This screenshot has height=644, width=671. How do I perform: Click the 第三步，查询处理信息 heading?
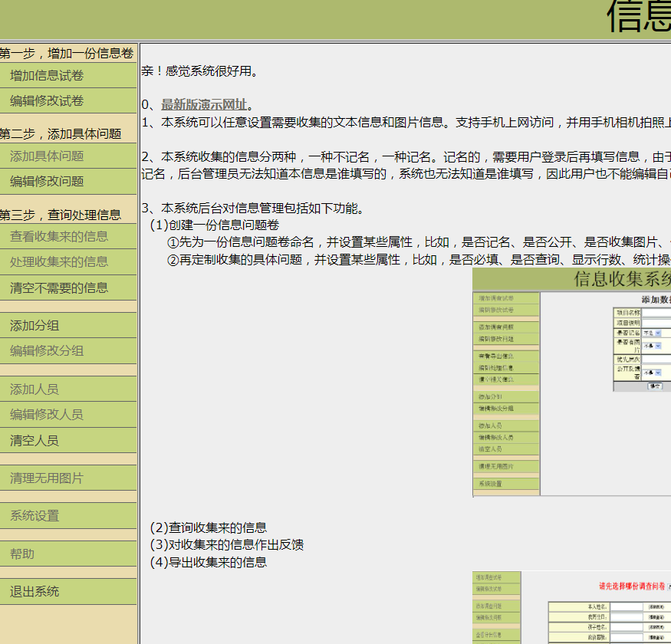point(61,215)
